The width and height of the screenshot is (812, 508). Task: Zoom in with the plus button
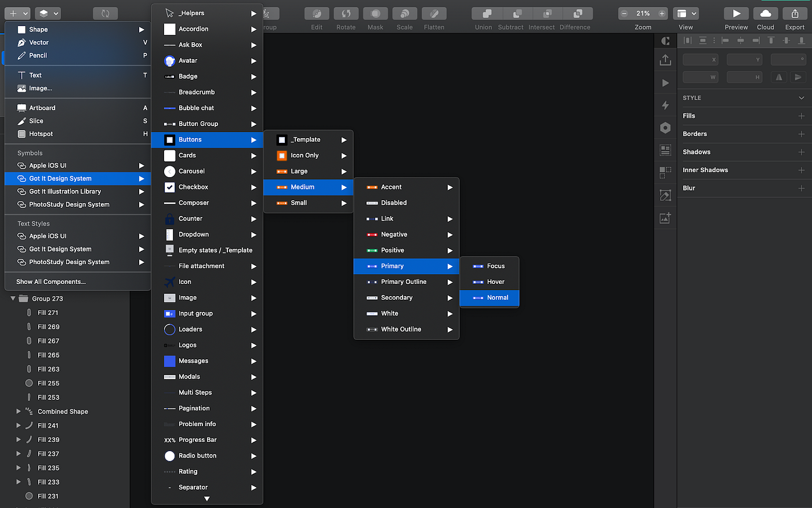tap(662, 13)
